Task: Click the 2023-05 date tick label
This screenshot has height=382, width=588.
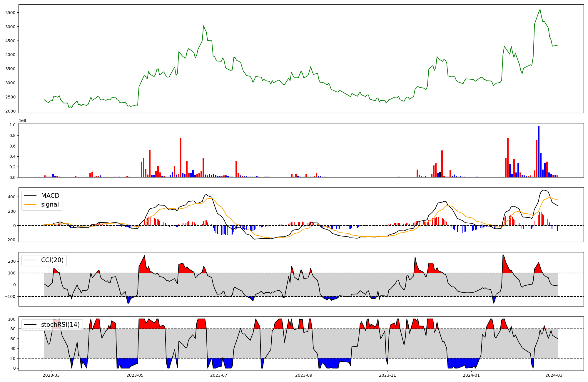Action: (x=135, y=375)
